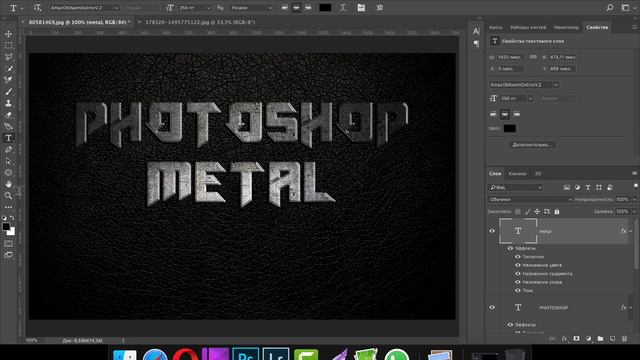Toggle Drop Shadow effect visibility
The height and width of the screenshot is (360, 640).
click(518, 290)
